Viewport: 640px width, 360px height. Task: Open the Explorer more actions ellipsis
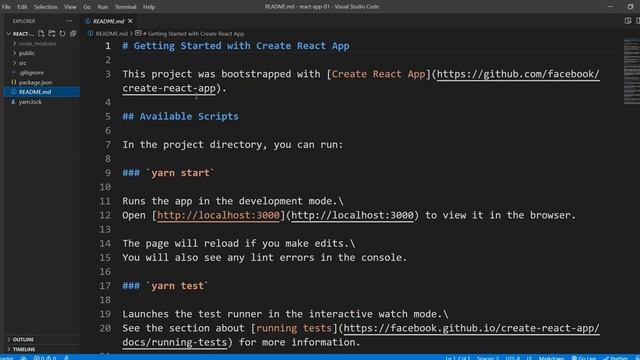[69, 21]
